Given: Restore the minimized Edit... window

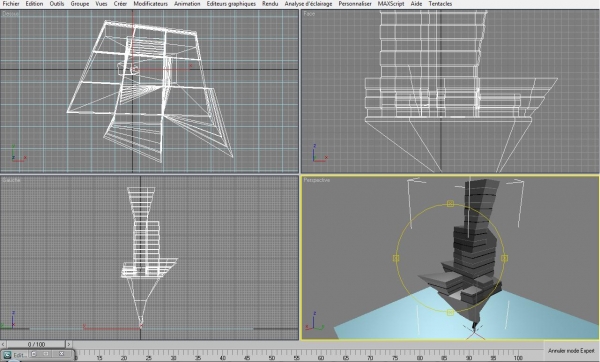Looking at the screenshot, I should pos(34,354).
